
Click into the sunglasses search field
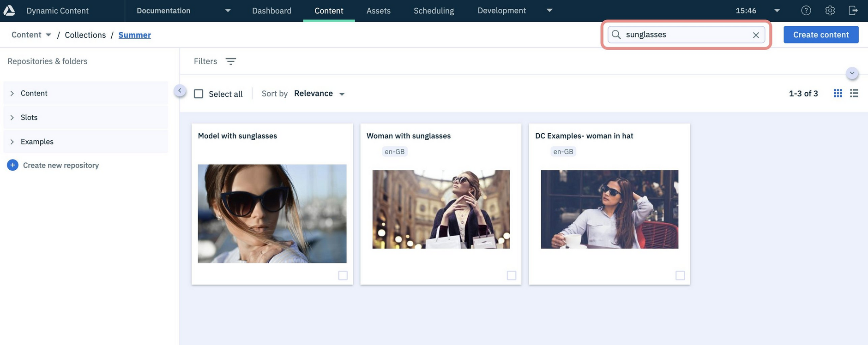(x=686, y=35)
